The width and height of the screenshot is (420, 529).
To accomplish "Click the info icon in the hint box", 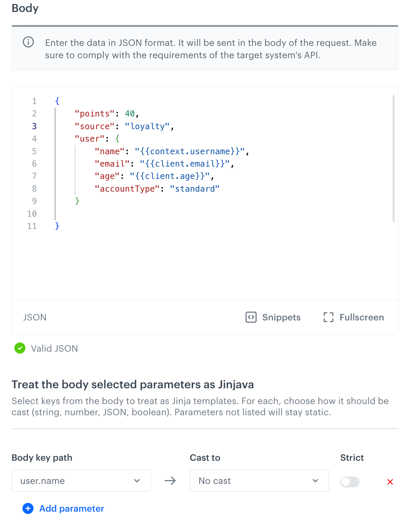I will tap(29, 42).
